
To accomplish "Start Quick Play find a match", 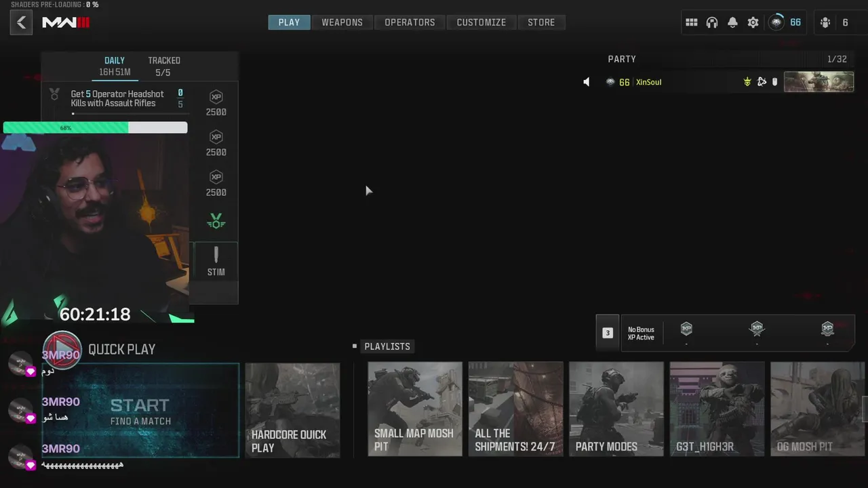I will pos(140,410).
